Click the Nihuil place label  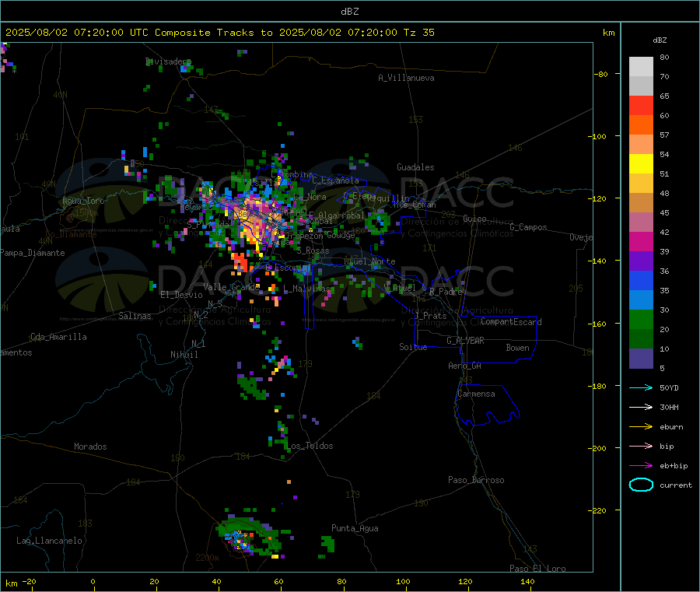pyautogui.click(x=184, y=355)
